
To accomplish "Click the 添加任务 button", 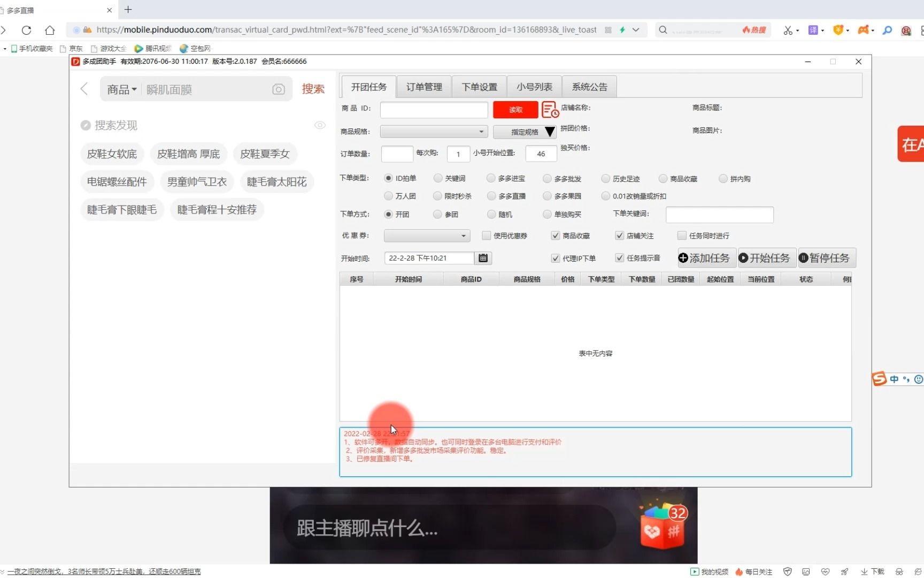I will coord(705,257).
